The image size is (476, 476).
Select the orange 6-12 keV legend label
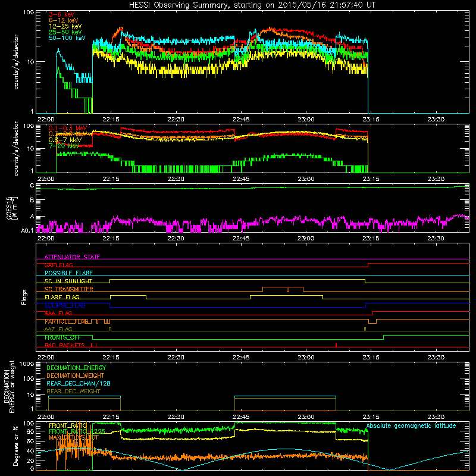[63, 20]
